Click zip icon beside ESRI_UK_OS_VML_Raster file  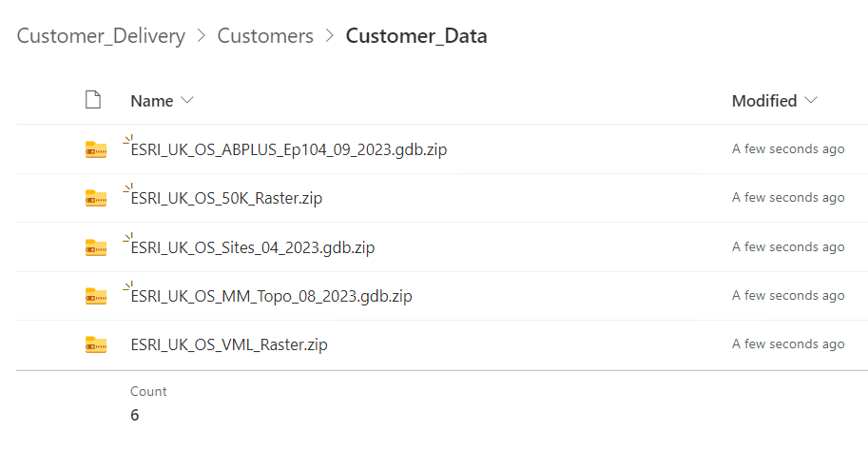coord(95,344)
